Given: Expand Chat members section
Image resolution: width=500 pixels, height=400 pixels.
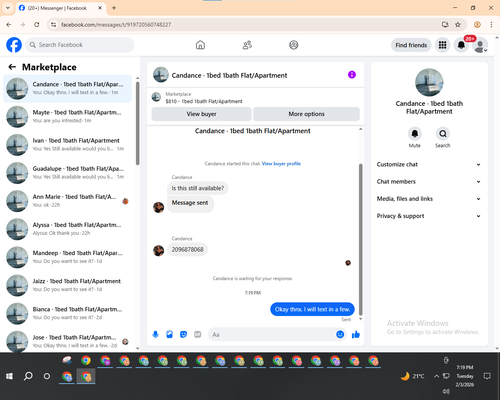Looking at the screenshot, I should (429, 182).
